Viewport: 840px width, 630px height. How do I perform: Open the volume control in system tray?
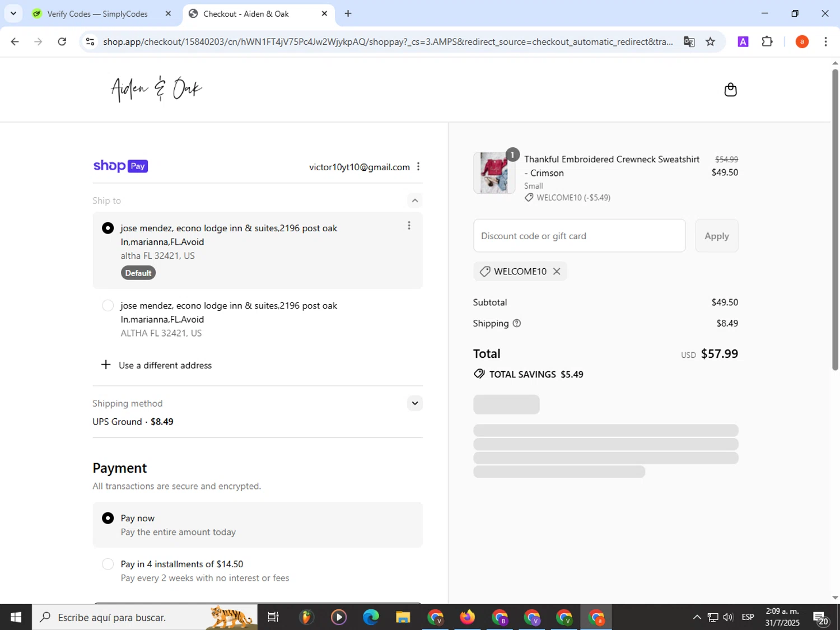(x=728, y=617)
